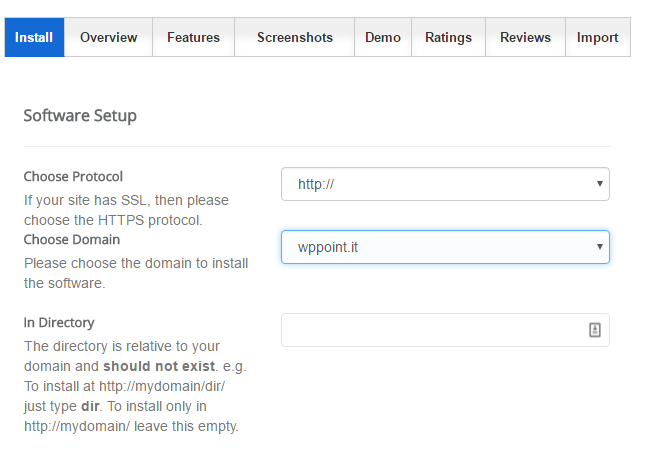
Task: Click 'Please choose the domain to install' text
Action: point(136,263)
